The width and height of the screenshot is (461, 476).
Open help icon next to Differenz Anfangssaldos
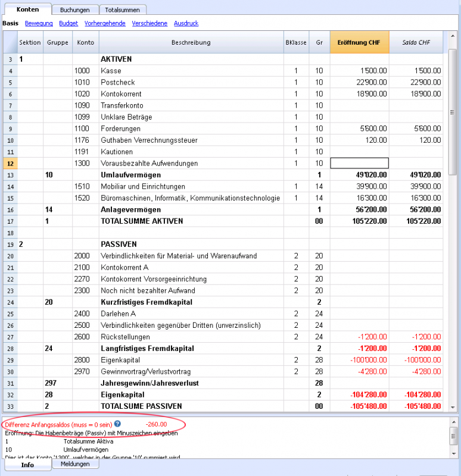point(117,424)
